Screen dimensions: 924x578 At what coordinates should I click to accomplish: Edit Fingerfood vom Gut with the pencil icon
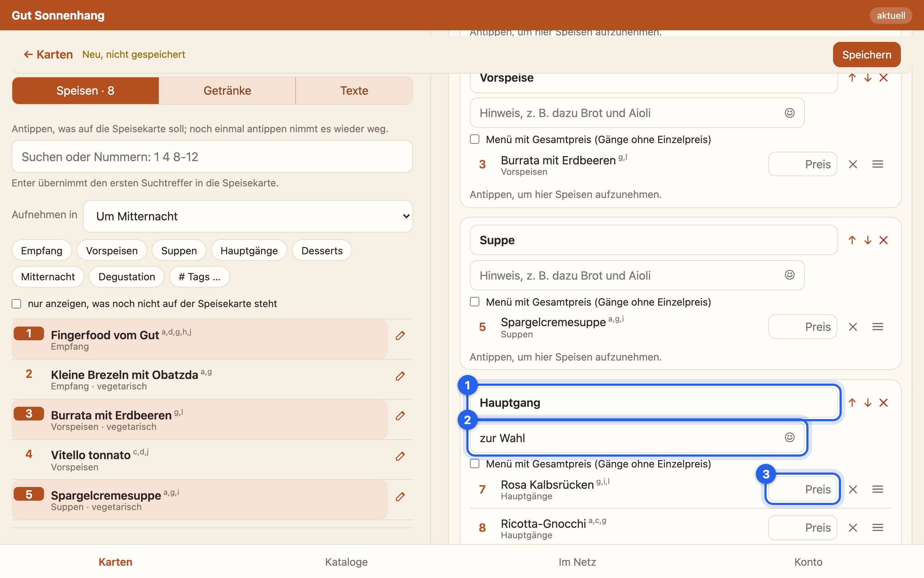[400, 336]
